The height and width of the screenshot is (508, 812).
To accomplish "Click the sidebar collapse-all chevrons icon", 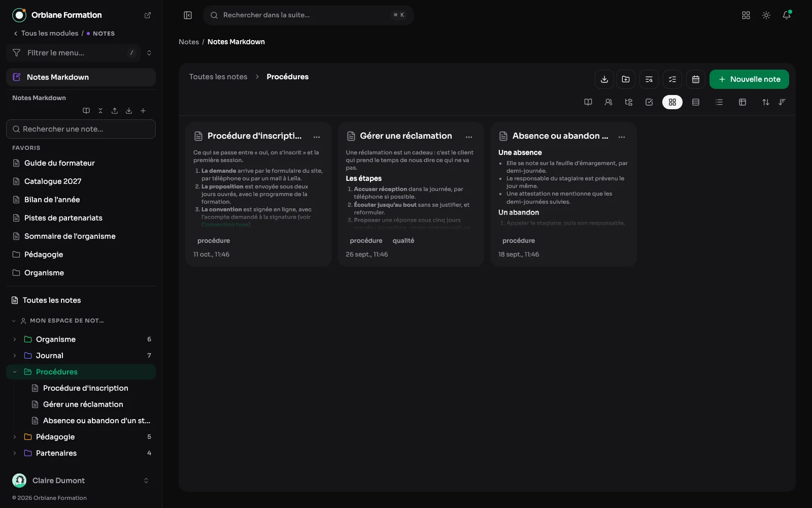I will [100, 111].
